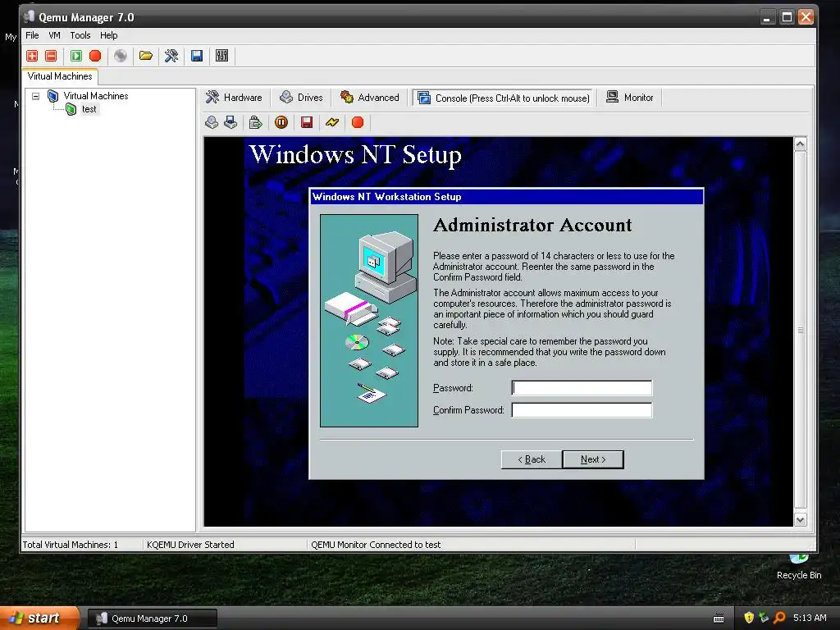Viewport: 840px width, 630px height.
Task: Switch to the Hardware tab
Action: pyautogui.click(x=234, y=98)
